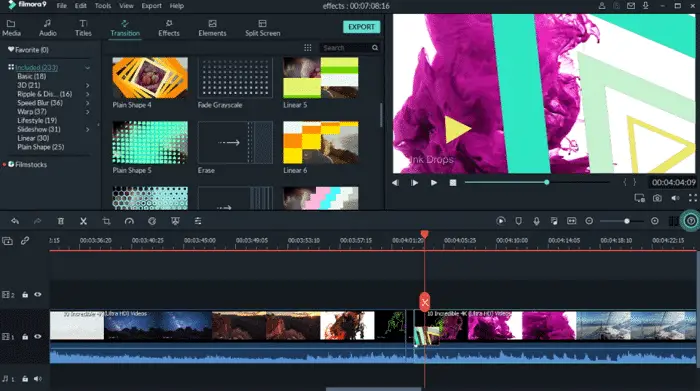Select the Plain Shape (25) category

41,147
